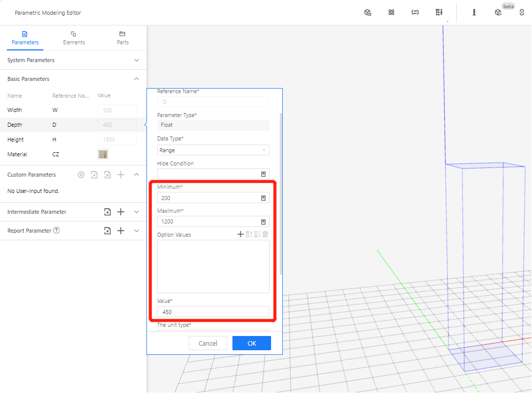Switch to the Elements tab
This screenshot has height=393, width=532.
[74, 38]
